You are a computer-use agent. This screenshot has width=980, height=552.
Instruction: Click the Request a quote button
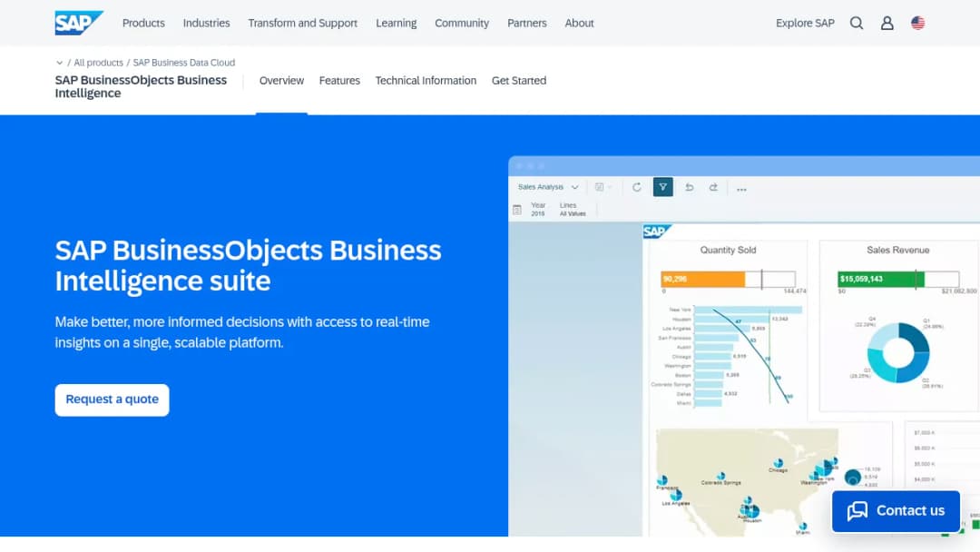(112, 400)
